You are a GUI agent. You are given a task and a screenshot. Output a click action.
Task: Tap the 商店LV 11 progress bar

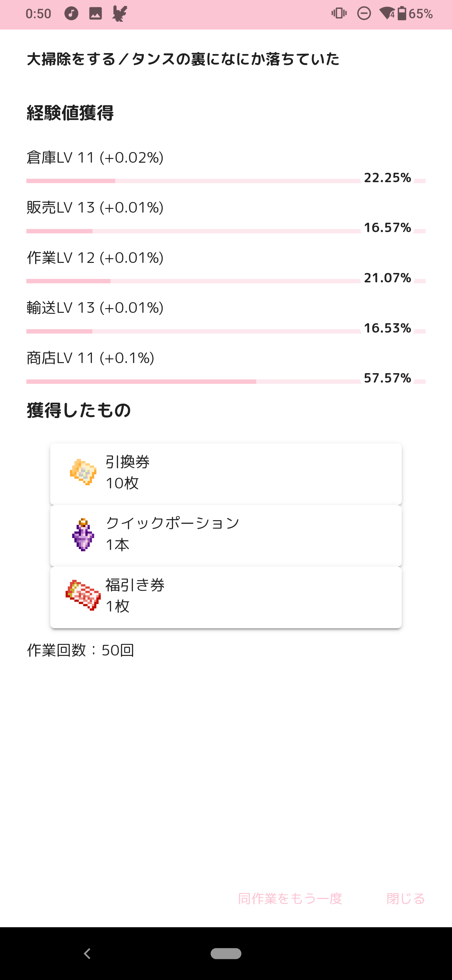[193, 382]
